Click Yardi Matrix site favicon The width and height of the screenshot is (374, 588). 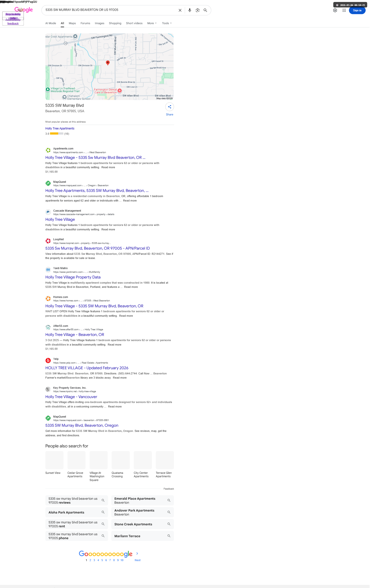(48, 270)
